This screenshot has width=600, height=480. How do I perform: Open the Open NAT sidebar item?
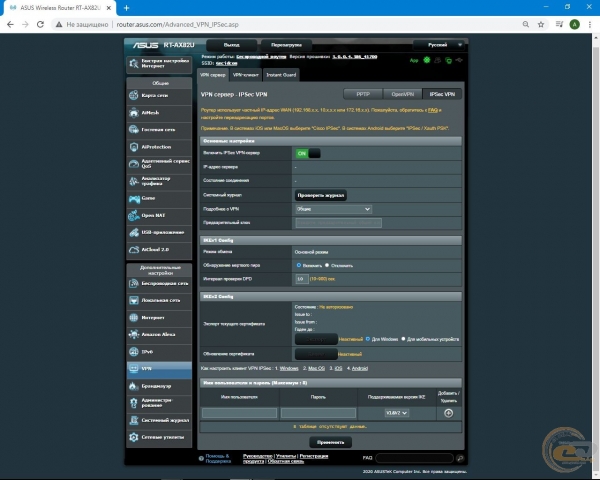pos(159,216)
